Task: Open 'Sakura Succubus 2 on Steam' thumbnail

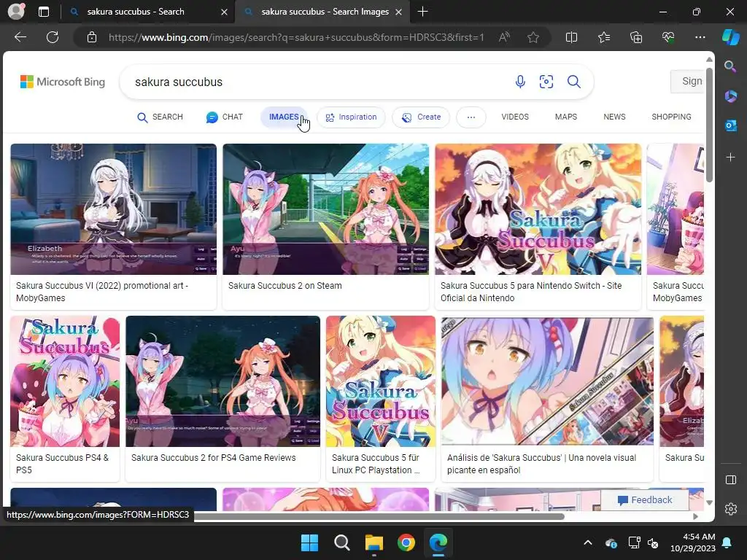Action: pos(326,209)
